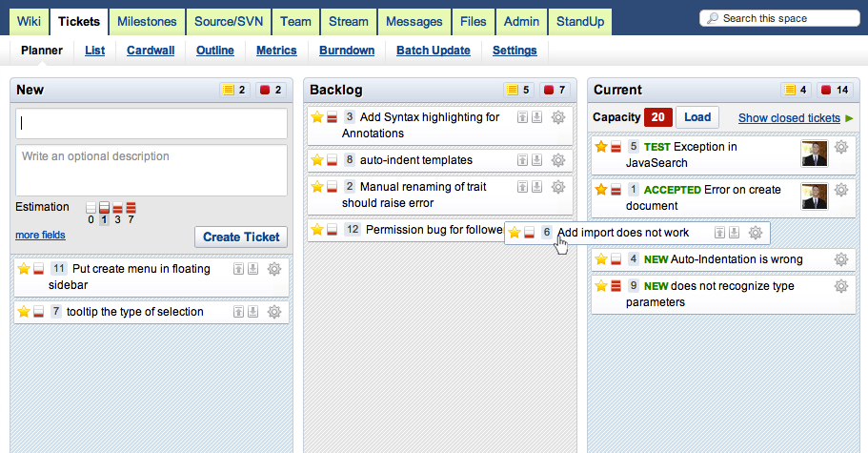Select estimation 0 icon

pos(91,208)
